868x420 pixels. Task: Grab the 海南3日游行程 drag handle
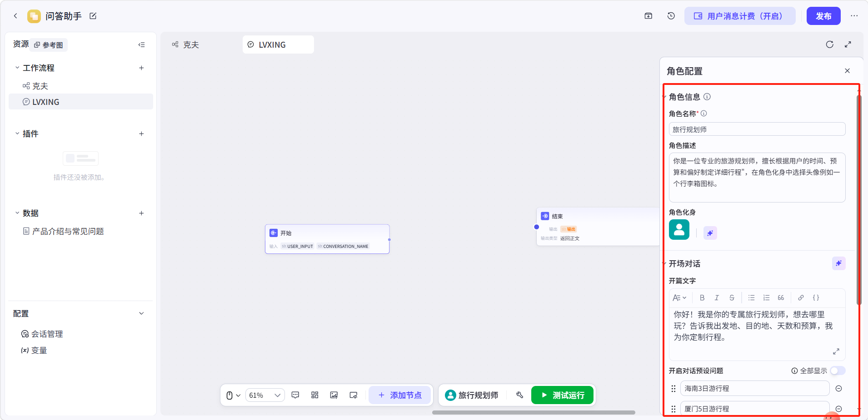[673, 389]
